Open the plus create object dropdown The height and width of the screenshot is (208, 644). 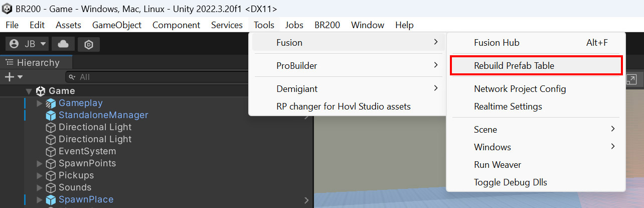pyautogui.click(x=14, y=77)
